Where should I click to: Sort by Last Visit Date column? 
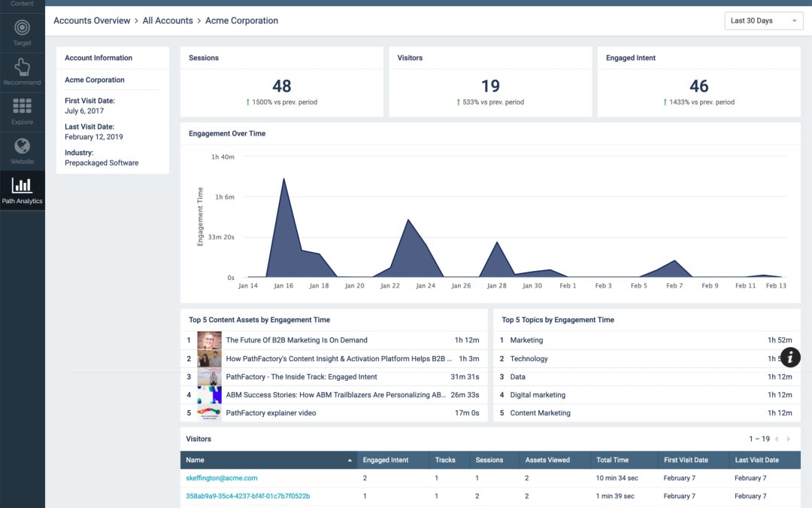click(x=756, y=461)
